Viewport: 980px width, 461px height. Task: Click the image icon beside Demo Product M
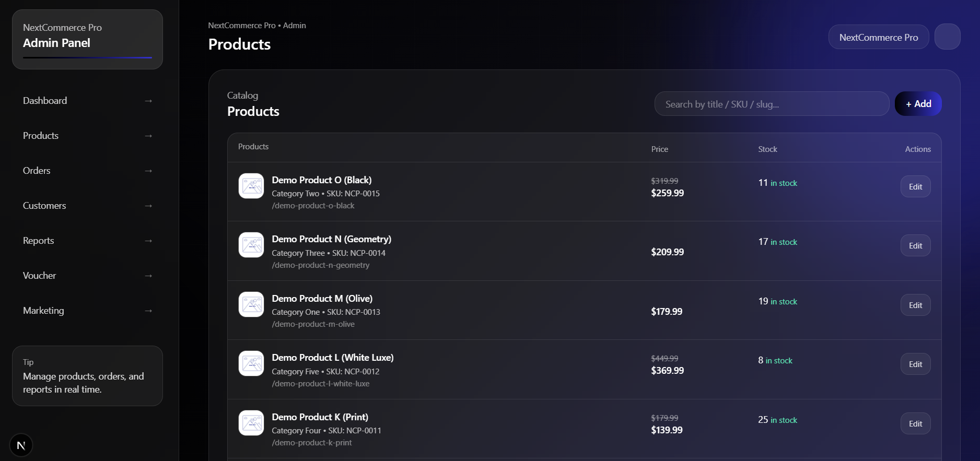click(x=251, y=304)
